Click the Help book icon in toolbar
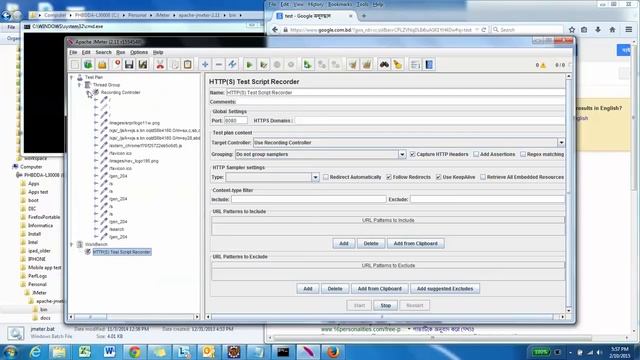640x360 pixels. click(429, 64)
